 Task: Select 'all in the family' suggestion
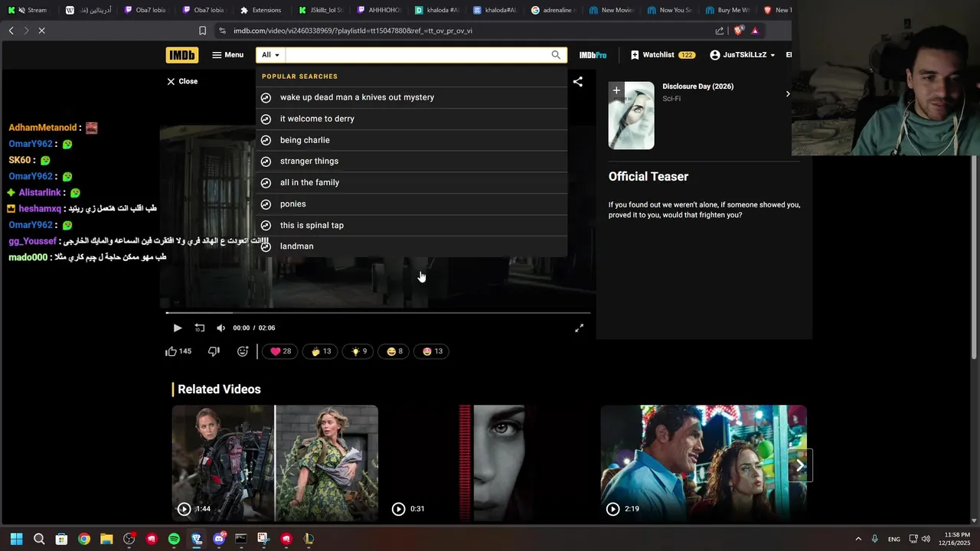(x=412, y=182)
